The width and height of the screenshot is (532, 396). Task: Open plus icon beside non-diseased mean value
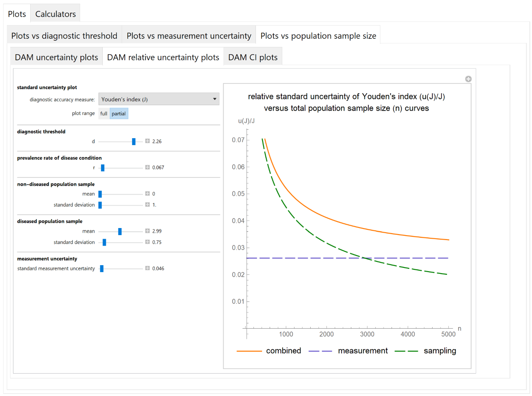point(147,193)
